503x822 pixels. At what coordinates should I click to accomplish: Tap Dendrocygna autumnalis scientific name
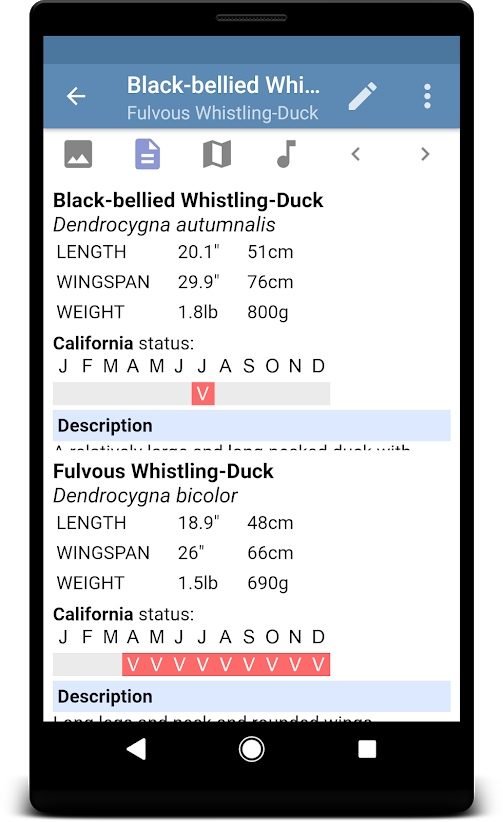(164, 225)
